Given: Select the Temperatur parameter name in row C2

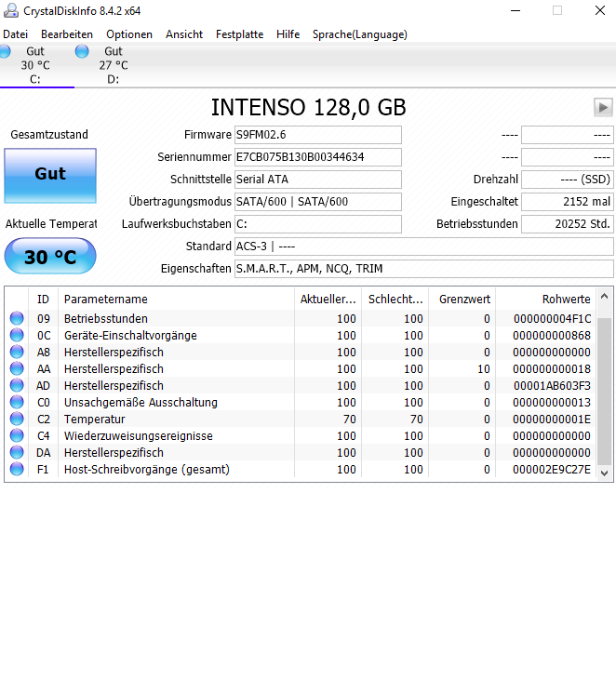Looking at the screenshot, I should click(94, 419).
